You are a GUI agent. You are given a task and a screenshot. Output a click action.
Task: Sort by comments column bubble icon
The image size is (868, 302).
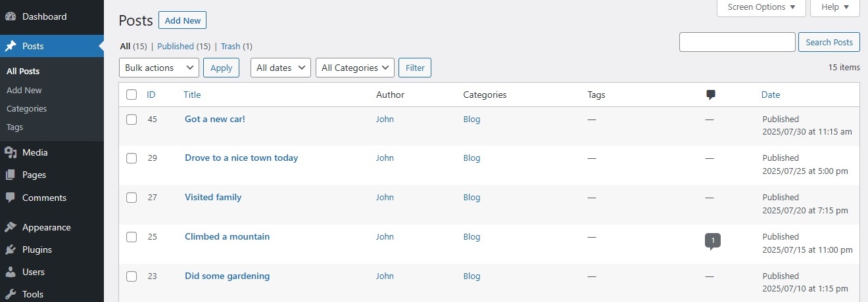click(x=710, y=95)
